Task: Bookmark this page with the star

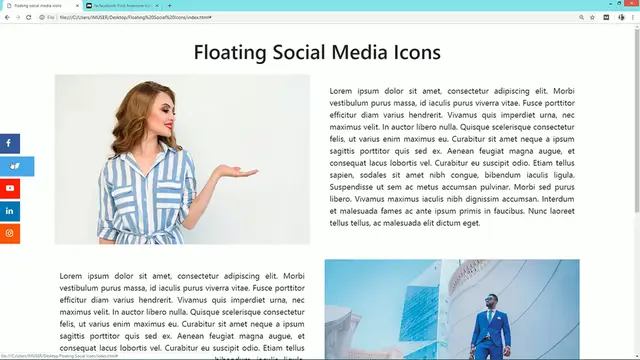Action: 592,17
